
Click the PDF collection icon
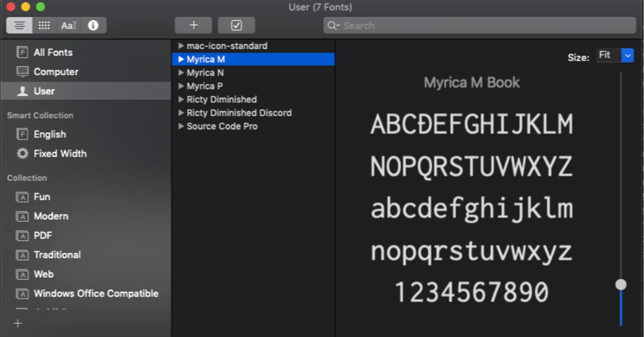22,236
